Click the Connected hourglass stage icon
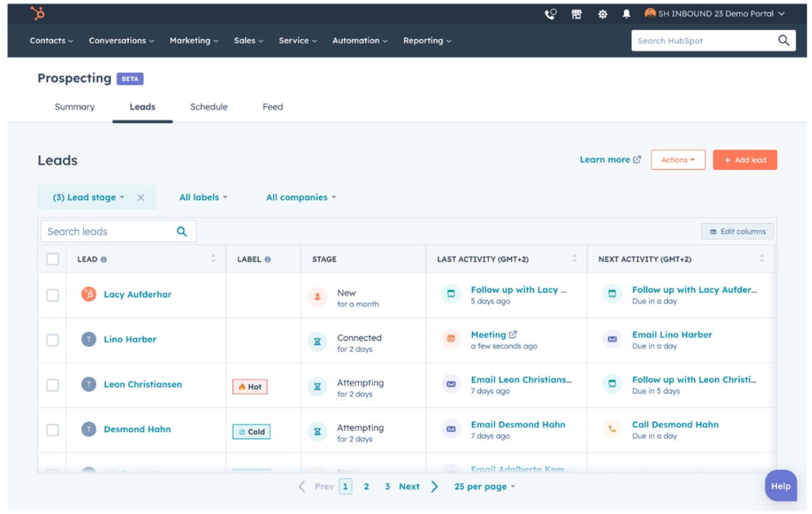The width and height of the screenshot is (812, 514). coord(317,342)
